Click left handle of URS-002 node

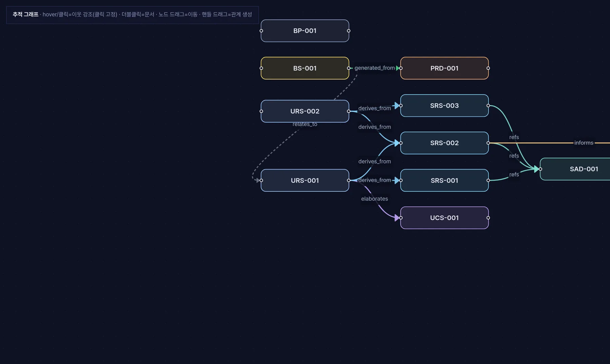click(261, 111)
